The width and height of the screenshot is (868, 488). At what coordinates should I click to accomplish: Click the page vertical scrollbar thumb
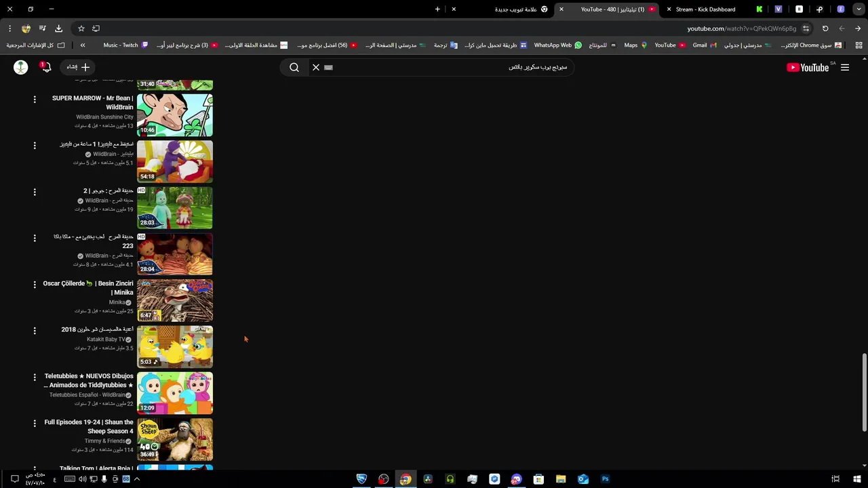click(864, 392)
